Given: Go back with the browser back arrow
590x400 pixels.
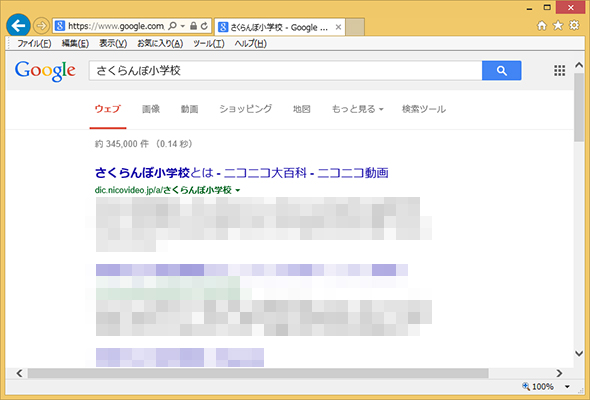Looking at the screenshot, I should point(18,26).
